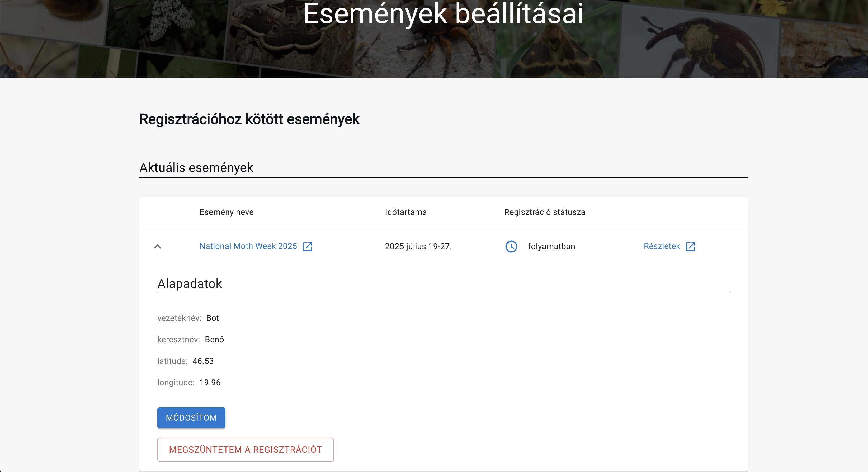Click the keresztnév value Benő
868x472 pixels.
(x=214, y=339)
